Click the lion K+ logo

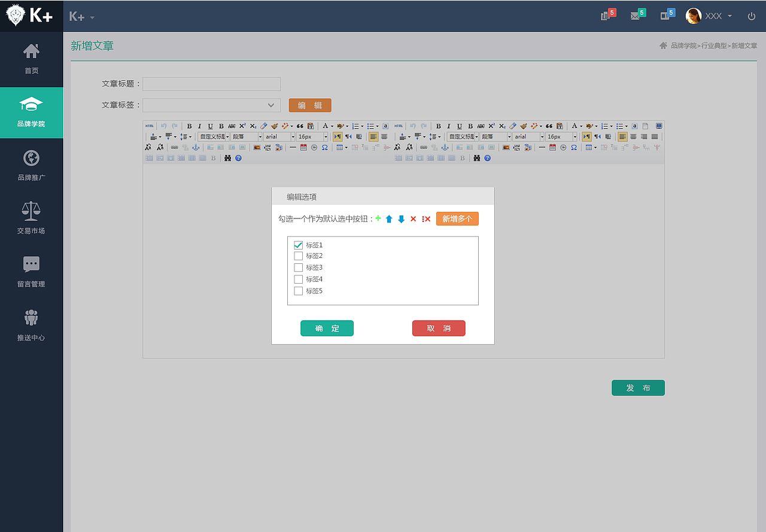pyautogui.click(x=30, y=16)
